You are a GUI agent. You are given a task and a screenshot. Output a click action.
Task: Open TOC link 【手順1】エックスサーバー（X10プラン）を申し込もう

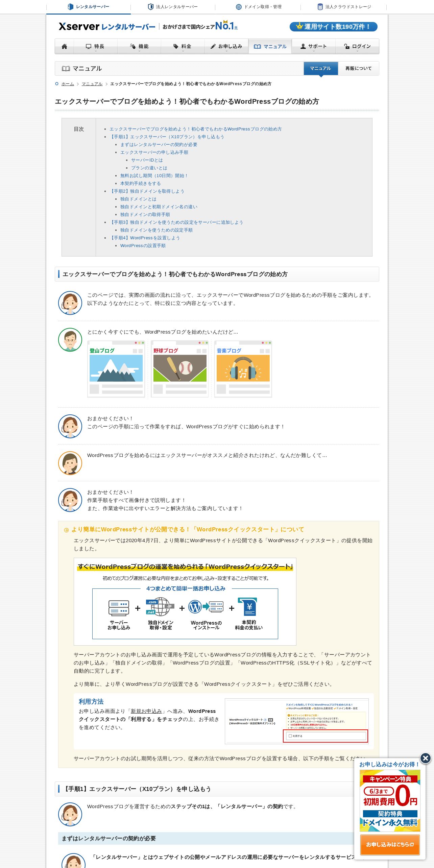point(167,137)
